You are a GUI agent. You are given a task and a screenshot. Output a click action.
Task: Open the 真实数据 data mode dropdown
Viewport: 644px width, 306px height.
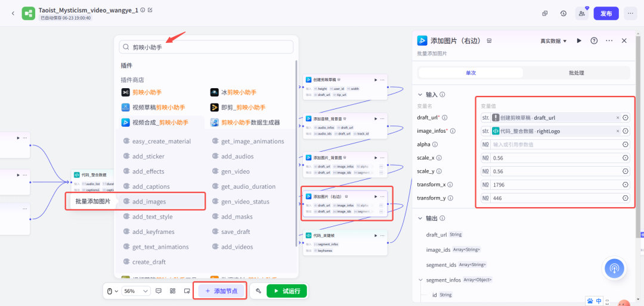pyautogui.click(x=553, y=41)
